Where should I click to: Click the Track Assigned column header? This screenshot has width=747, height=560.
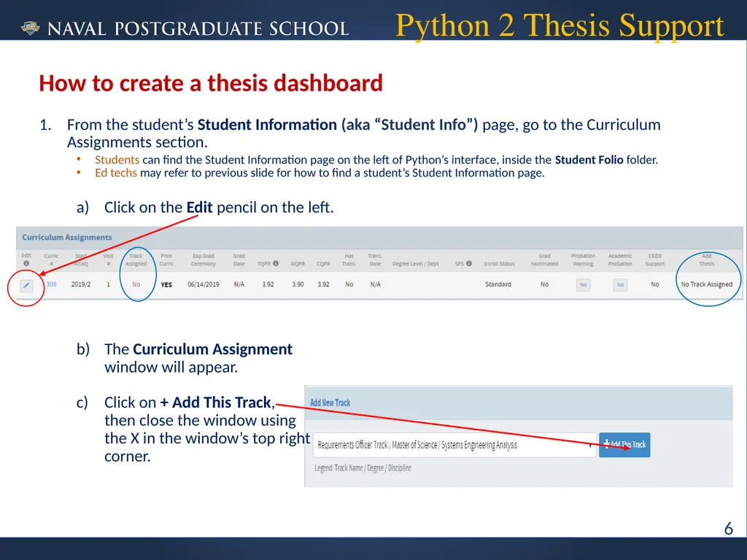point(136,260)
